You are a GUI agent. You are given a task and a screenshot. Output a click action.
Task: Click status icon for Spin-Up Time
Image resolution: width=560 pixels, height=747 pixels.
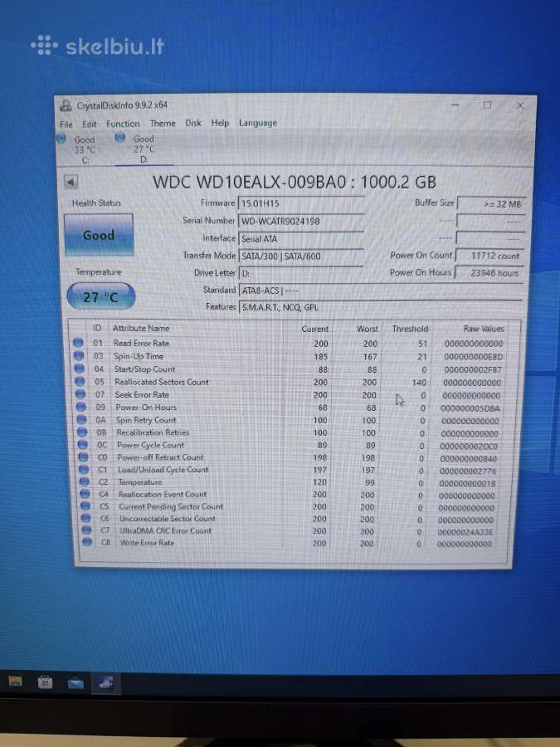coord(79,355)
